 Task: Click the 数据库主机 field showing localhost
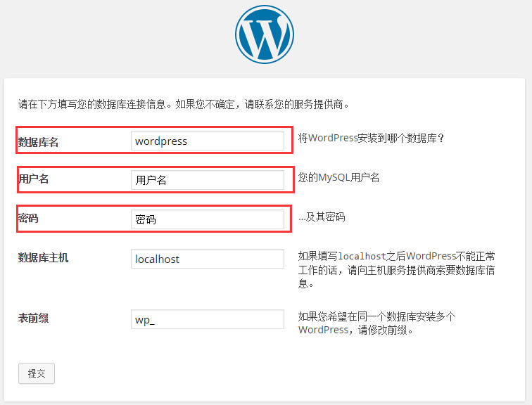[x=208, y=259]
